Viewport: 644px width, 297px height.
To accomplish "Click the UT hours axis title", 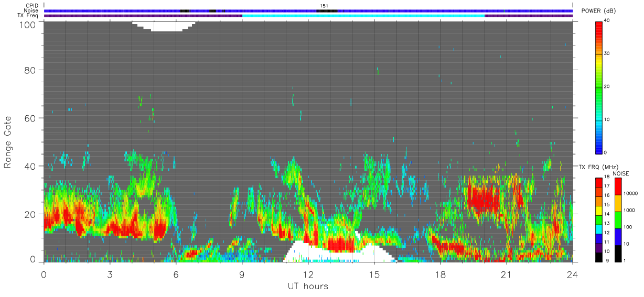I will (x=307, y=286).
